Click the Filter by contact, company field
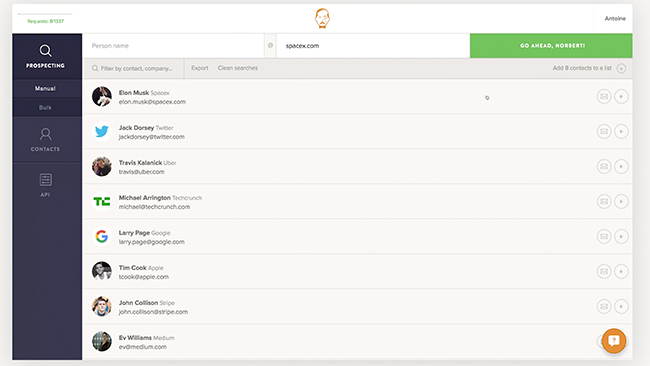The height and width of the screenshot is (366, 650). pyautogui.click(x=134, y=68)
